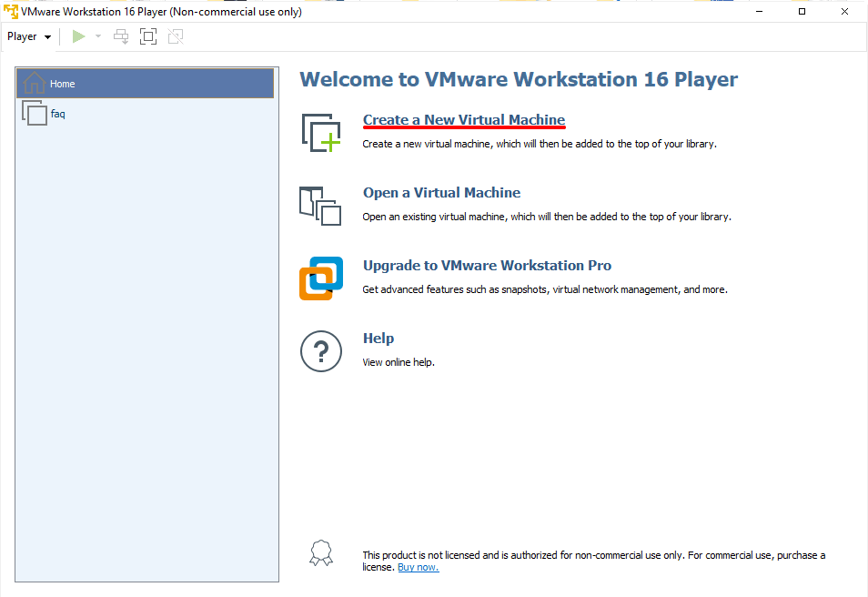Open the Player menu dropdown
Image resolution: width=868 pixels, height=597 pixels.
coord(28,36)
